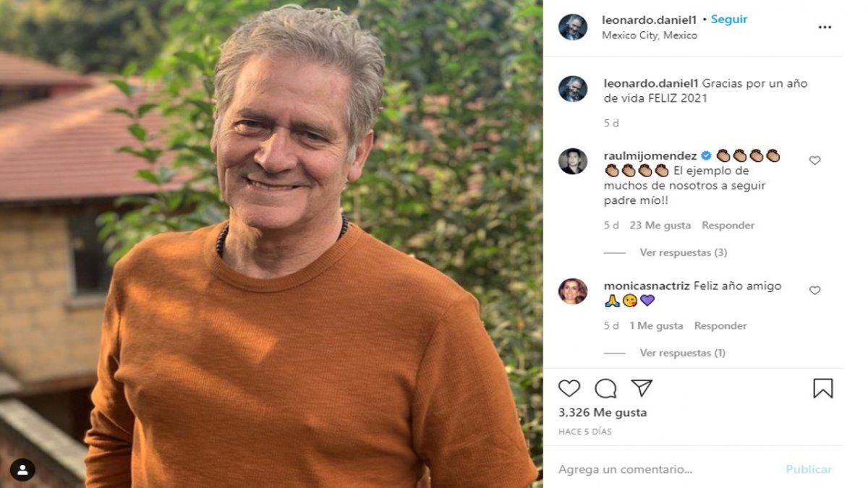Open raulmijomendez's profile via username

coord(652,154)
